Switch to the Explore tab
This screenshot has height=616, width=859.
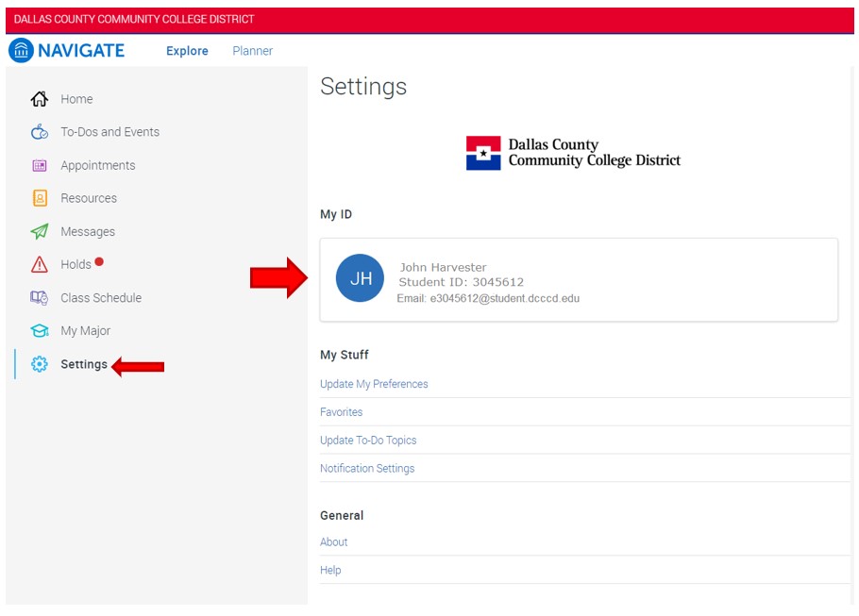click(x=186, y=51)
